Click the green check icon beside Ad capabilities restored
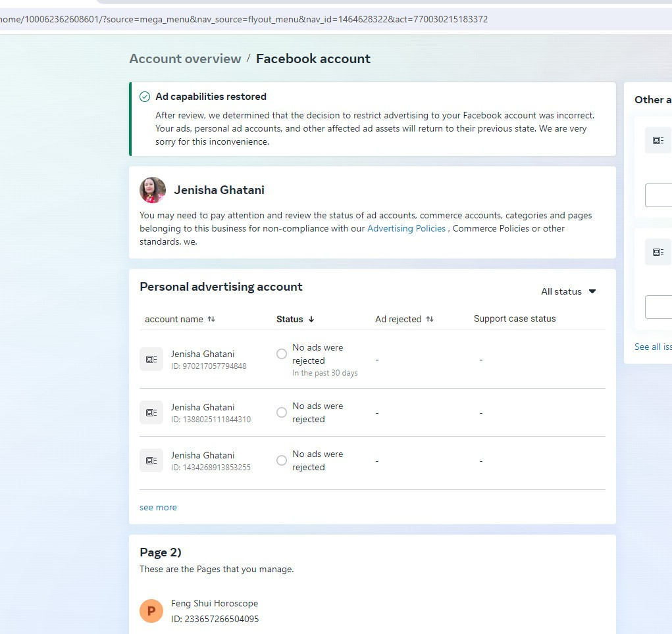Image resolution: width=672 pixels, height=634 pixels. 145,97
